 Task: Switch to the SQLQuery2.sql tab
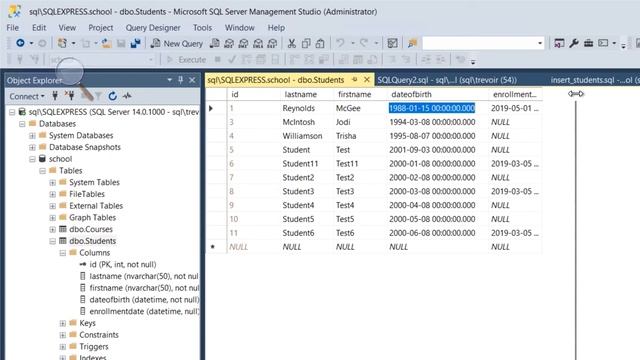click(447, 80)
